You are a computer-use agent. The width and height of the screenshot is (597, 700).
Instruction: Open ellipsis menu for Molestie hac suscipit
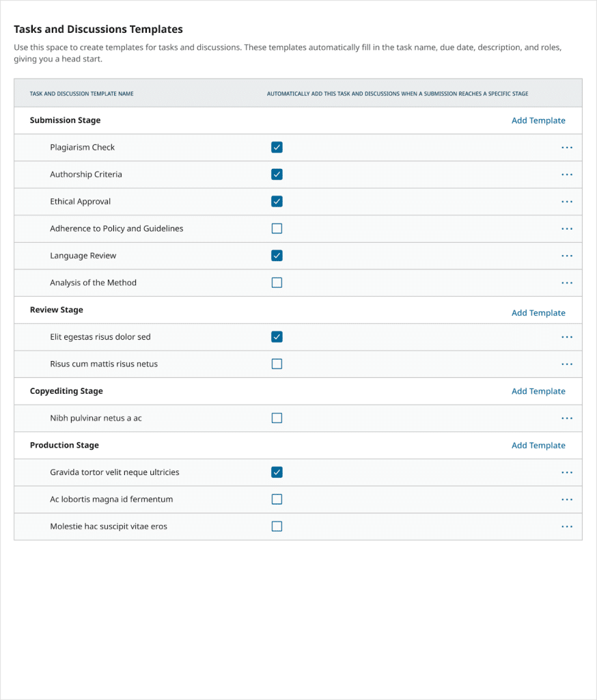566,526
